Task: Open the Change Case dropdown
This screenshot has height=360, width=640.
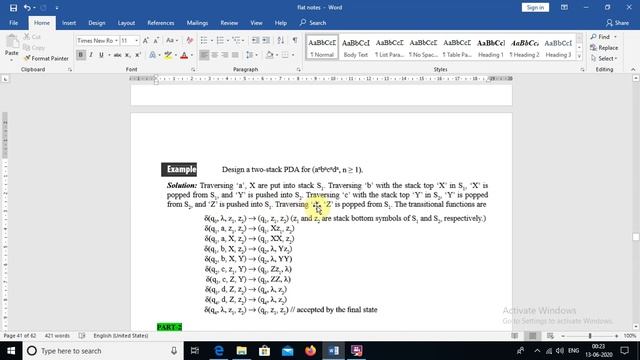Action: [x=172, y=40]
